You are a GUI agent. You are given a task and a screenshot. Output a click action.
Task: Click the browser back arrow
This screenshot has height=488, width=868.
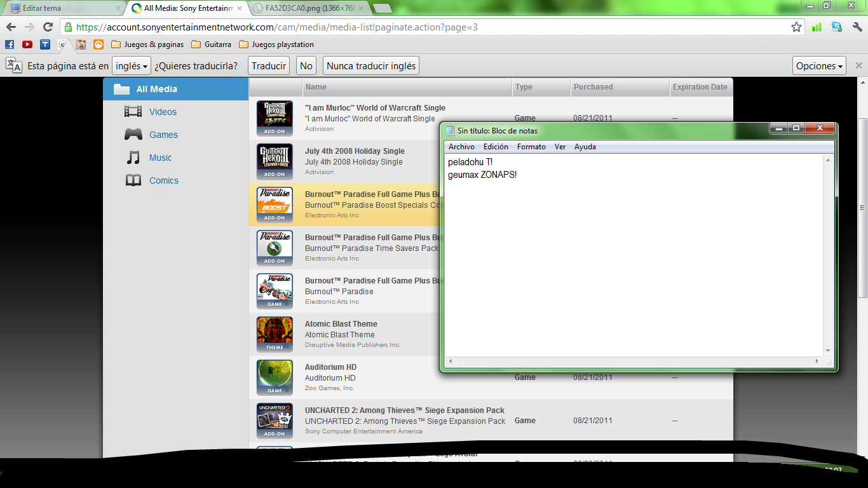tap(11, 27)
